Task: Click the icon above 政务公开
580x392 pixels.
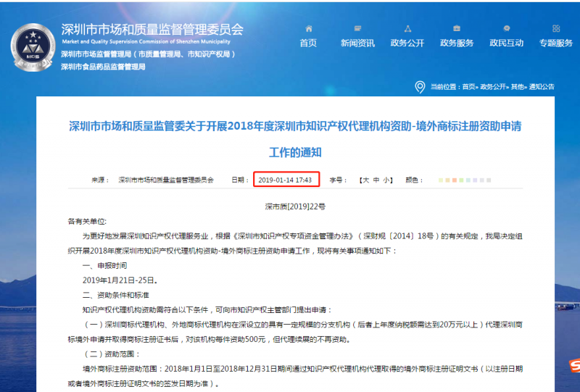Action: [407, 29]
